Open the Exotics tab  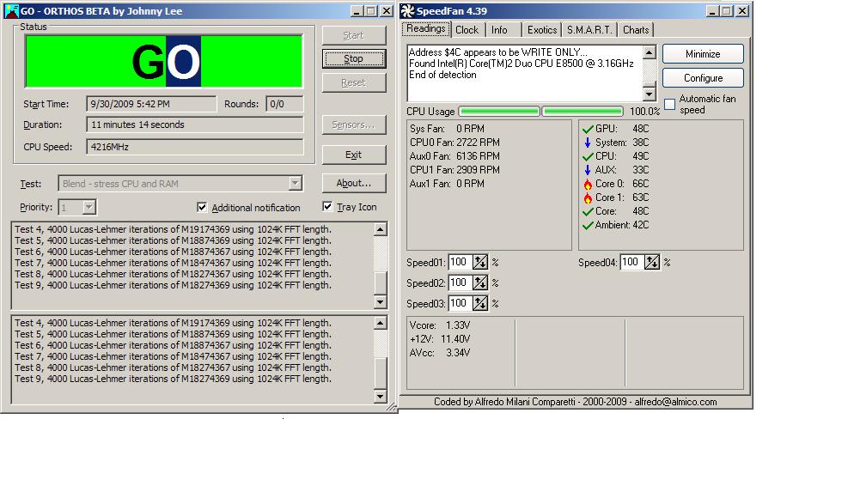click(542, 30)
